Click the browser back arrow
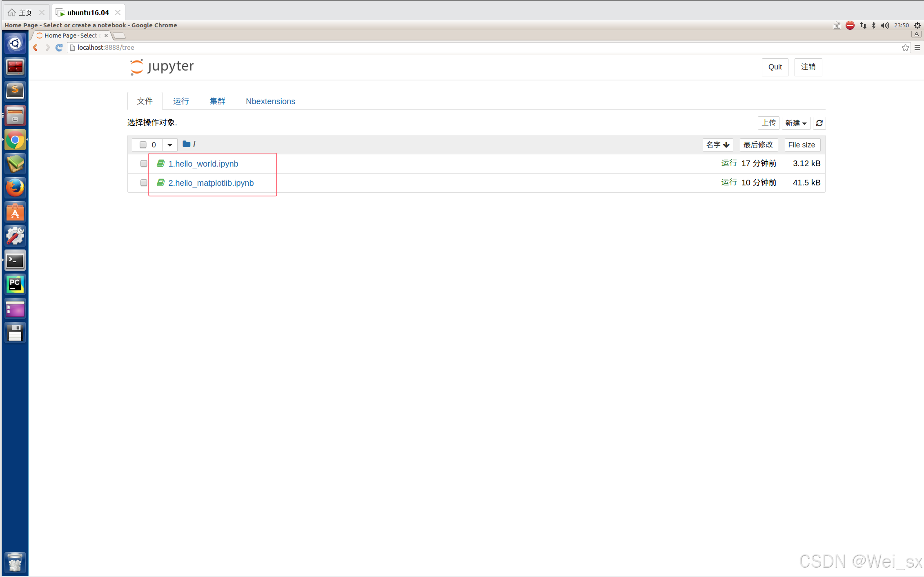The width and height of the screenshot is (924, 577). coord(36,47)
